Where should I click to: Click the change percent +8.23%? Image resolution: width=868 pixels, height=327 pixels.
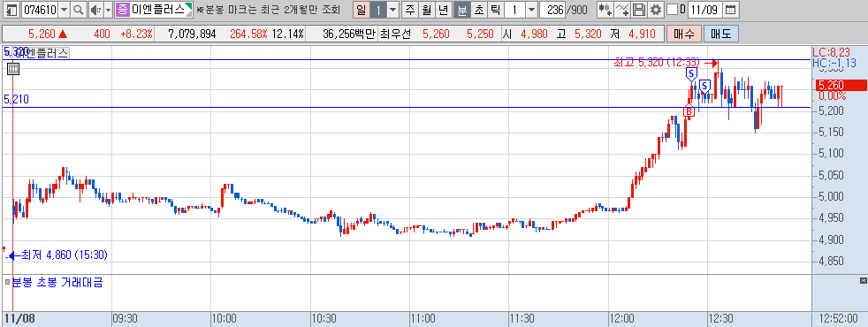[136, 34]
